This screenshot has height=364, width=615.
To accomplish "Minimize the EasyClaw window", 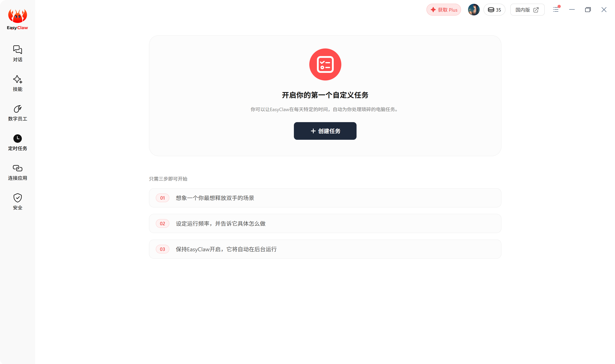I will [x=572, y=10].
